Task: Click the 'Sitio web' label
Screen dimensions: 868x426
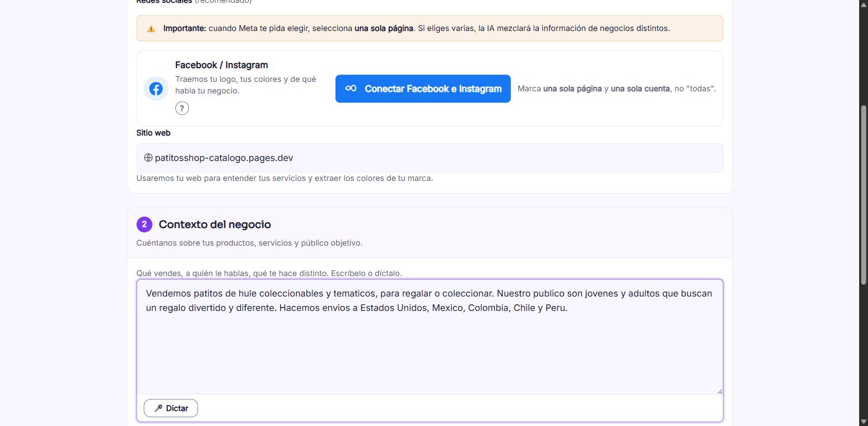Action: 153,133
